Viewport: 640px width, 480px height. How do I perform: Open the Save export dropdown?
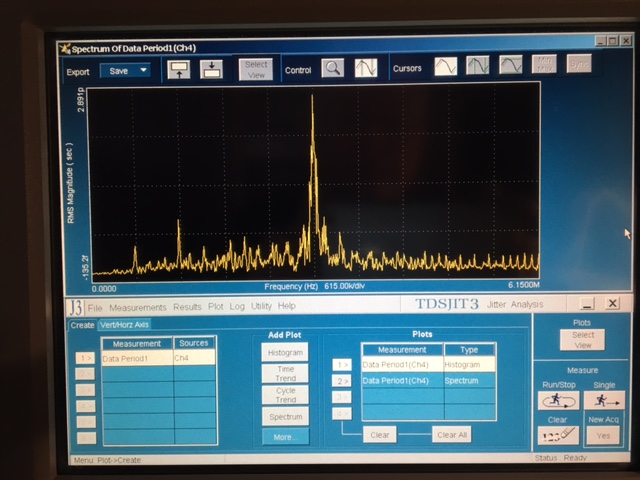click(125, 71)
